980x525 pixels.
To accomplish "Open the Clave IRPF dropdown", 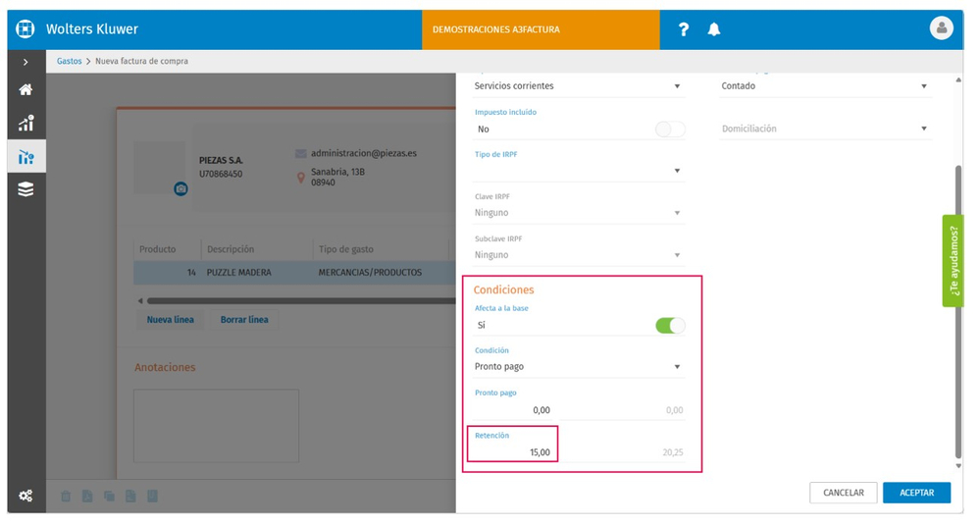I will point(580,213).
